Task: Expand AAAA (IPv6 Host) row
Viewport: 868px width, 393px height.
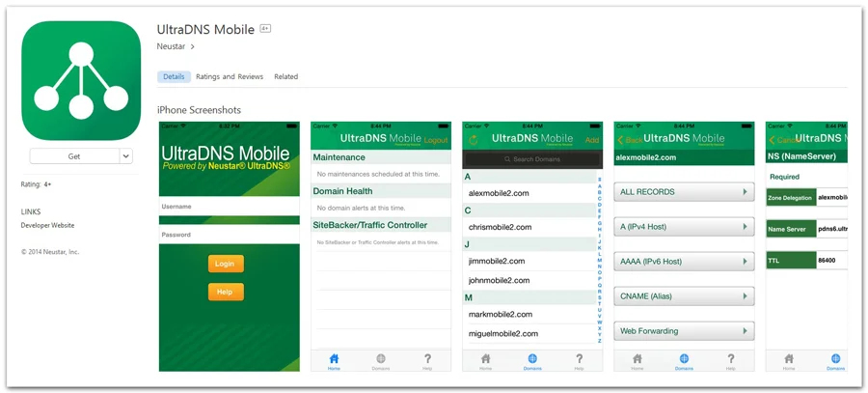Action: [684, 261]
